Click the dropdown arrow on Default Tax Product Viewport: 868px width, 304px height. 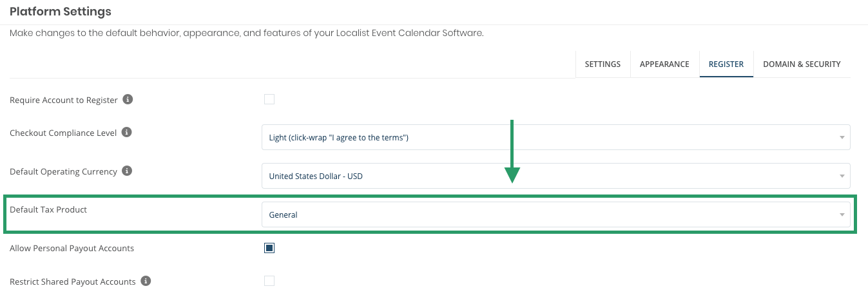click(x=842, y=215)
